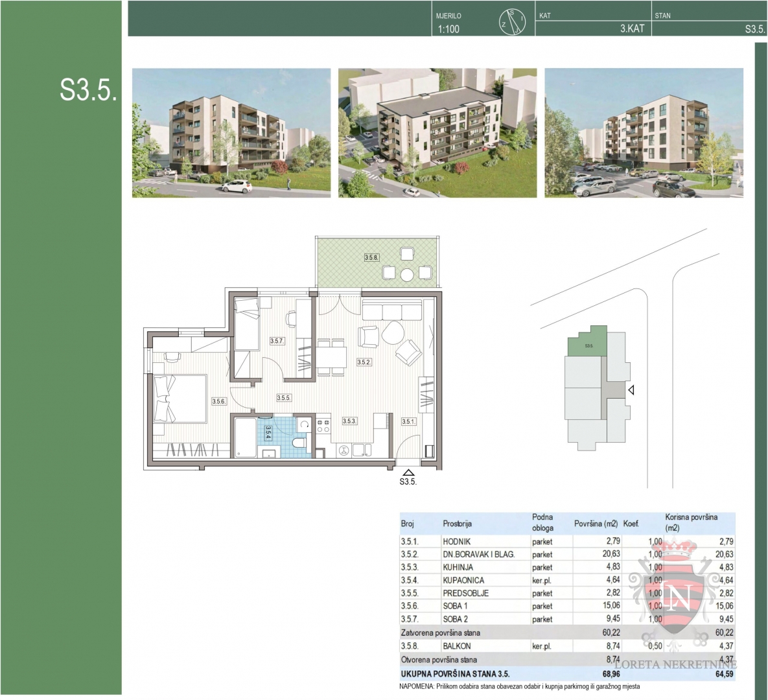Select the 3.5.2 living room label
The height and width of the screenshot is (700, 768).
click(x=364, y=362)
